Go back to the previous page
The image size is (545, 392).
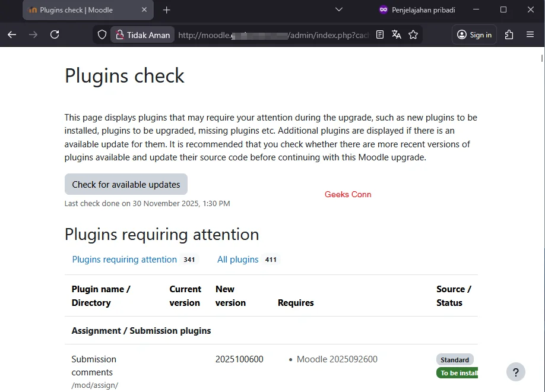pyautogui.click(x=12, y=34)
